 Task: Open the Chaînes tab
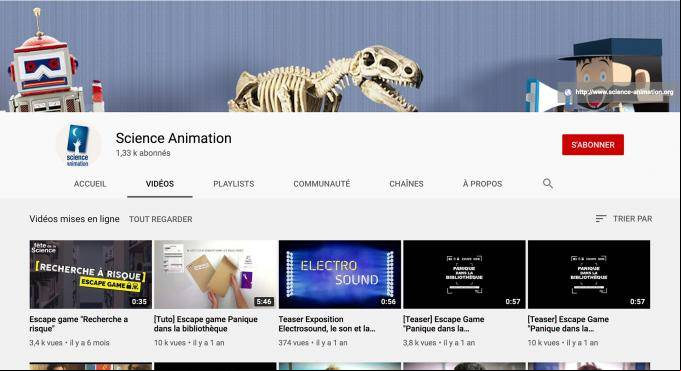[406, 184]
